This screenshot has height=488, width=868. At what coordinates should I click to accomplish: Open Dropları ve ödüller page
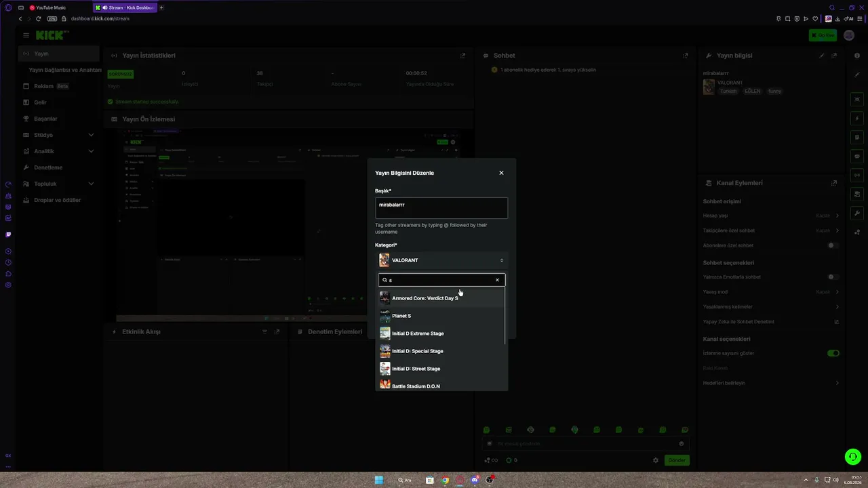click(60, 200)
